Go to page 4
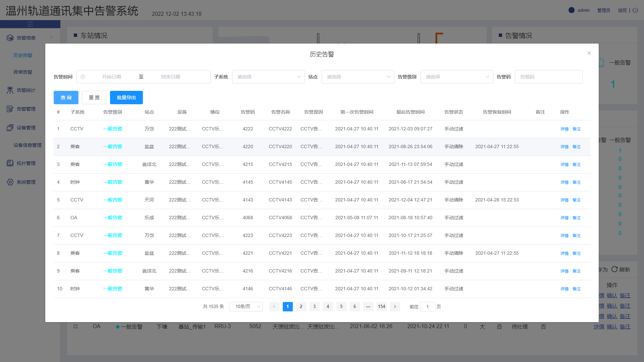This screenshot has width=644, height=362. pyautogui.click(x=328, y=307)
